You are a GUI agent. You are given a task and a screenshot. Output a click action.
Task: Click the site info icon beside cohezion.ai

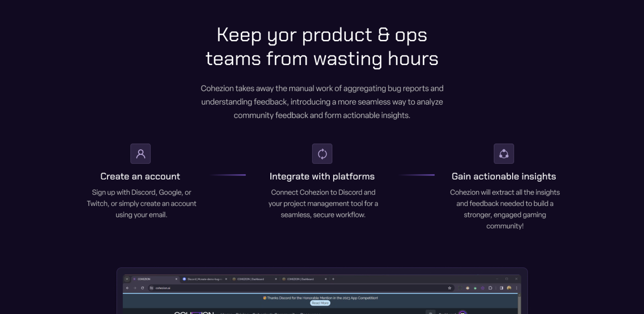151,288
